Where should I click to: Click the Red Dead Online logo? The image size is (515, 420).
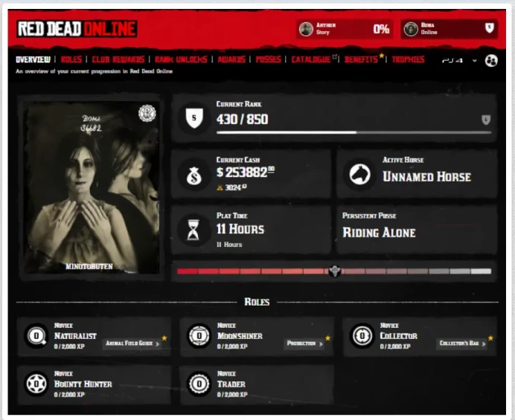tap(77, 29)
